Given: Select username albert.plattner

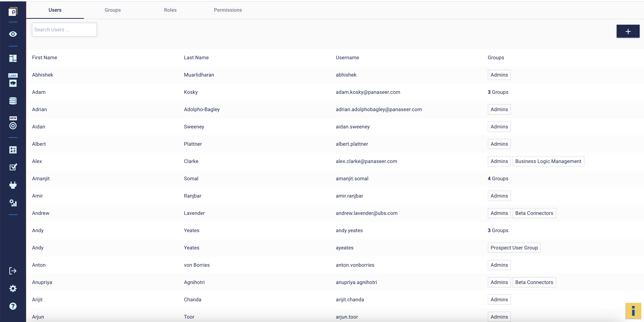Looking at the screenshot, I should pos(352,144).
